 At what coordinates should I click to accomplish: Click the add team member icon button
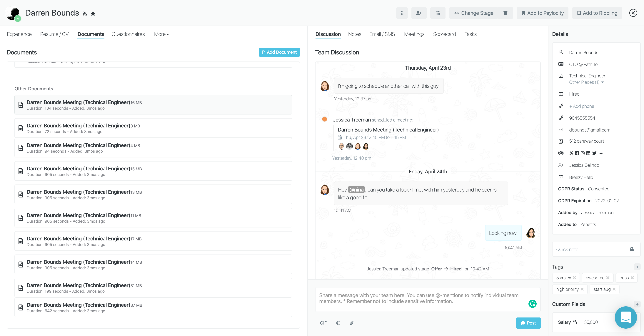419,13
